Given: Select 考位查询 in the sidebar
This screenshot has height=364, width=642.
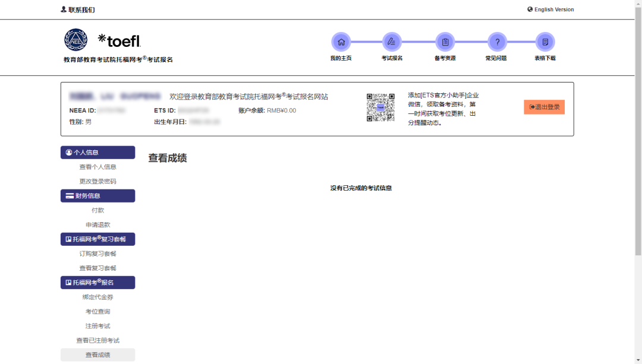Looking at the screenshot, I should 97,311.
